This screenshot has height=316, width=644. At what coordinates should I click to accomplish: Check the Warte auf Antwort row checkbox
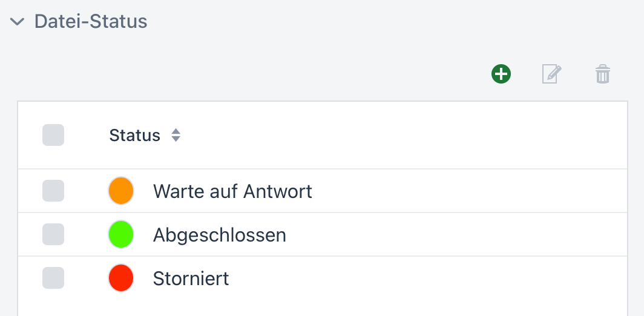tap(53, 191)
